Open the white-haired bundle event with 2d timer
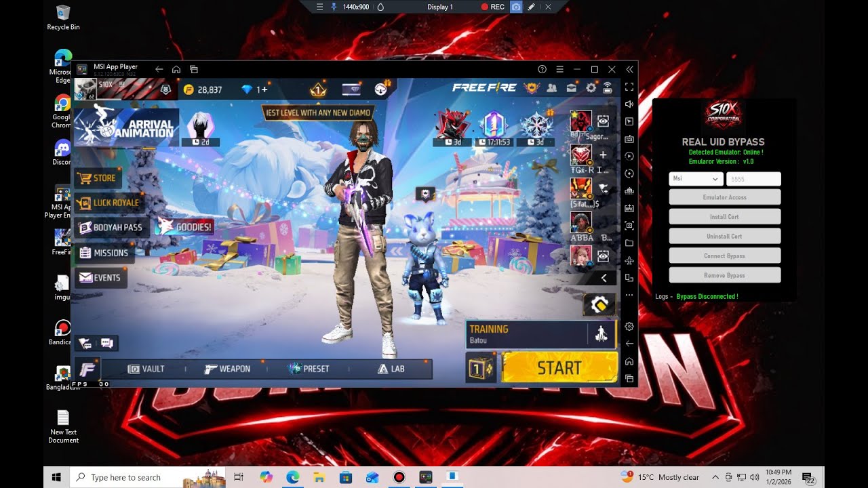The image size is (868, 488). click(x=200, y=129)
